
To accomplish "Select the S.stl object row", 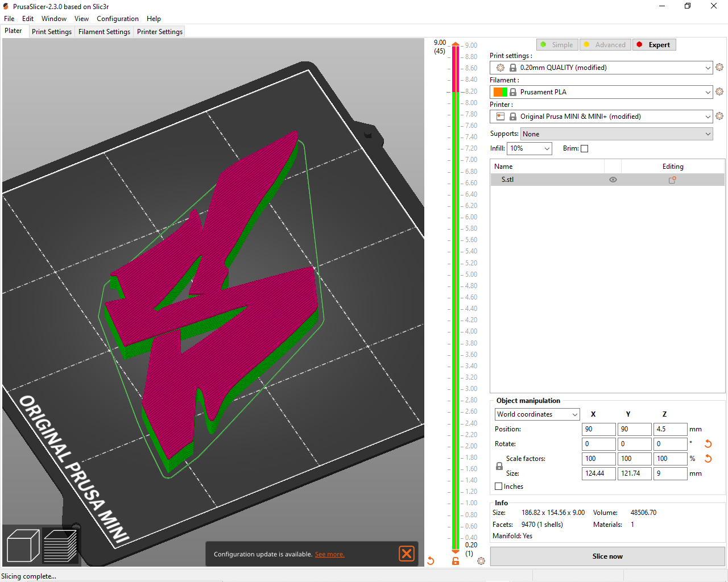I will point(607,180).
